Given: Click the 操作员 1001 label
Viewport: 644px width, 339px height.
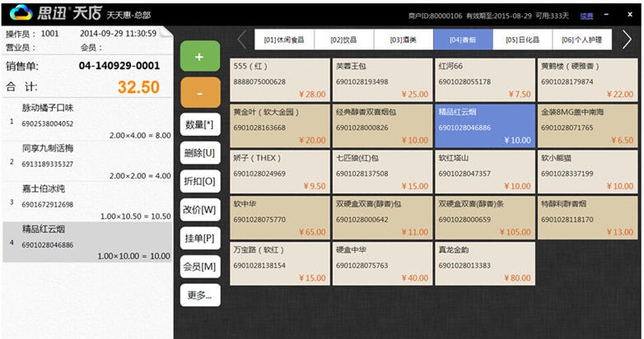Looking at the screenshot, I should (x=32, y=34).
